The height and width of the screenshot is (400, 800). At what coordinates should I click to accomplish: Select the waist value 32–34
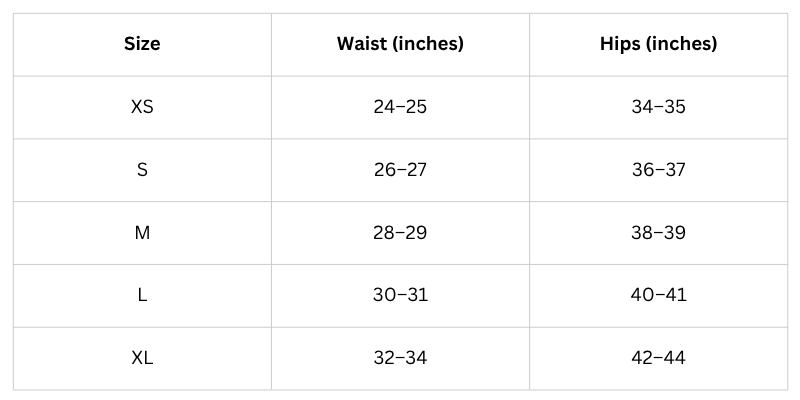pyautogui.click(x=400, y=358)
